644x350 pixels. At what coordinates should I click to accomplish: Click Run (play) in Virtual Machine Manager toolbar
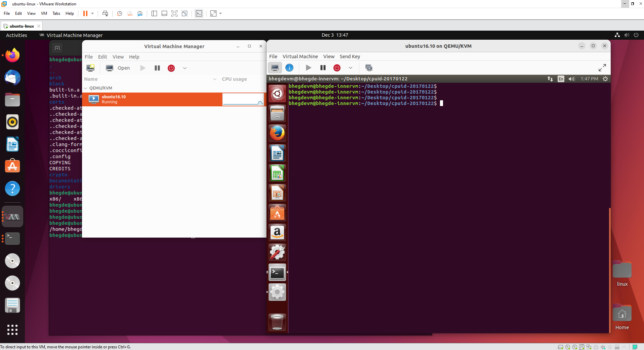coord(143,68)
